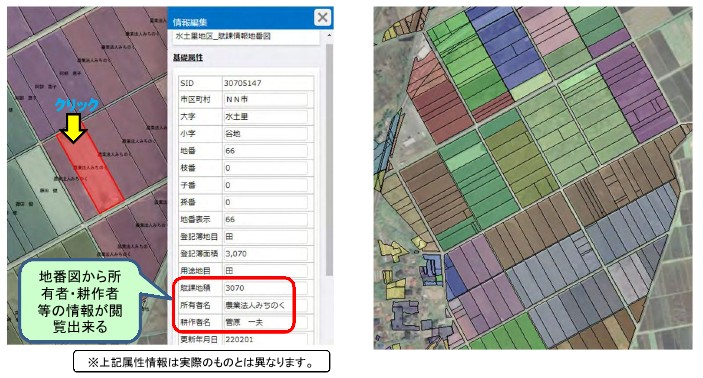Click the 地番表示 field
703x378 pixels.
point(265,219)
